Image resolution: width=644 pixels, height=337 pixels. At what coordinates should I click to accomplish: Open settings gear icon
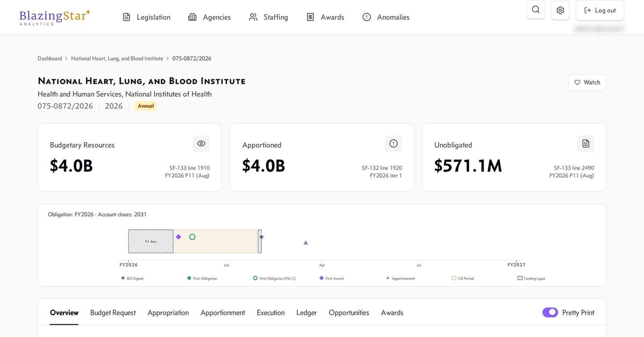click(560, 10)
